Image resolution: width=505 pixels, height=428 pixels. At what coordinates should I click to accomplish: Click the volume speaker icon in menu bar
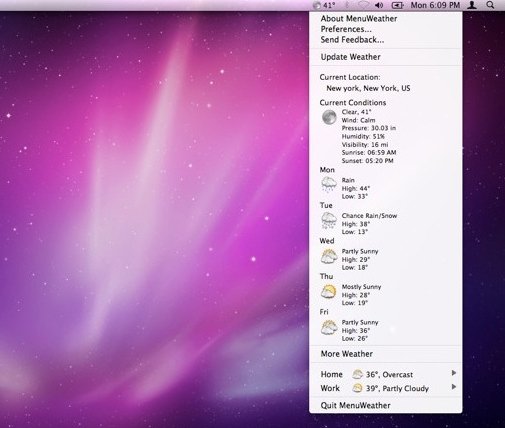379,5
